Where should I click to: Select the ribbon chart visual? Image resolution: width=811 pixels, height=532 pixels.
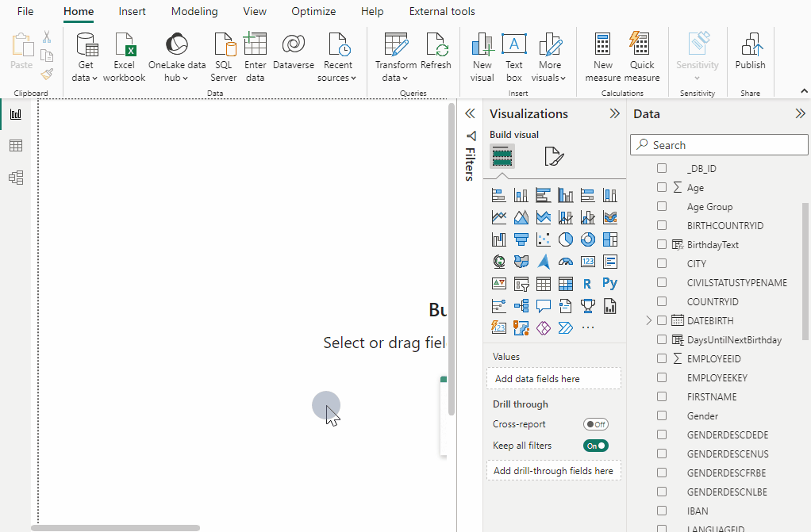[609, 217]
